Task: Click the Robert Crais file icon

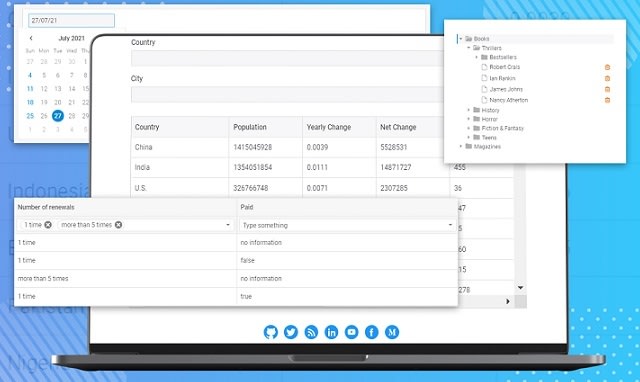Action: pos(484,67)
